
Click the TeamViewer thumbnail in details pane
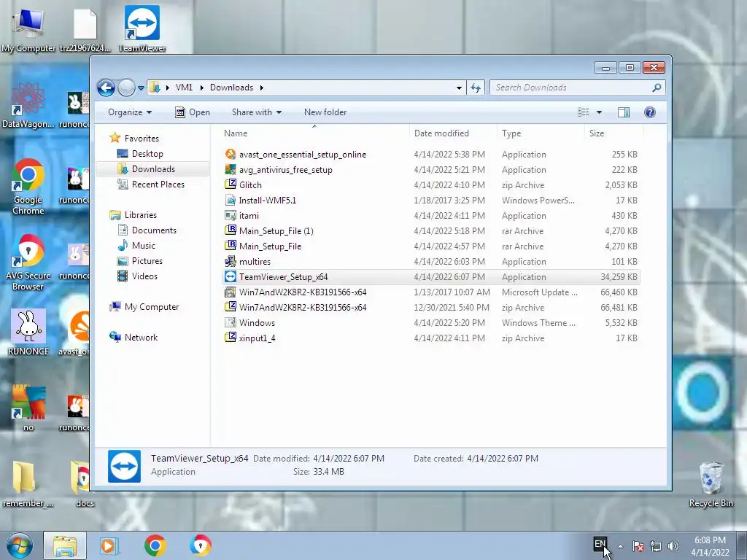point(124,466)
